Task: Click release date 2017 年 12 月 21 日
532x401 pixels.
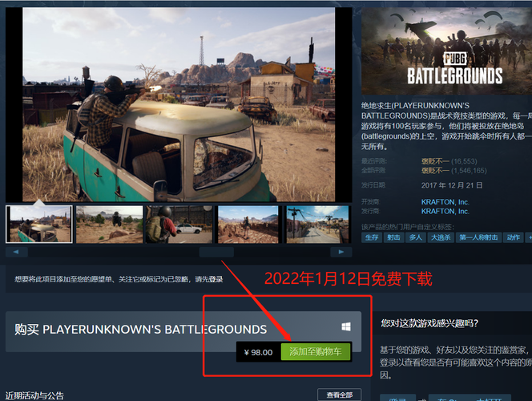Action: 452,185
